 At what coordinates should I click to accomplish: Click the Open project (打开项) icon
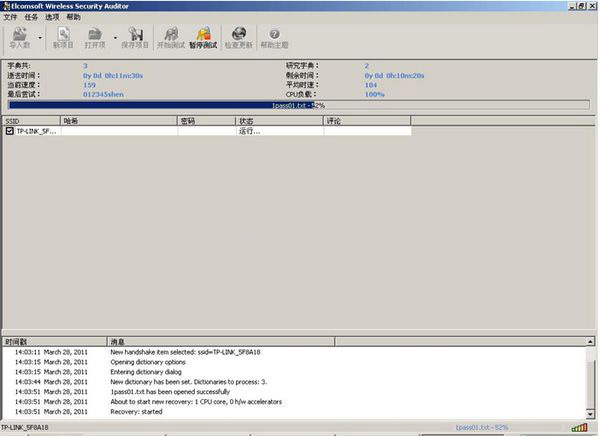click(x=95, y=38)
